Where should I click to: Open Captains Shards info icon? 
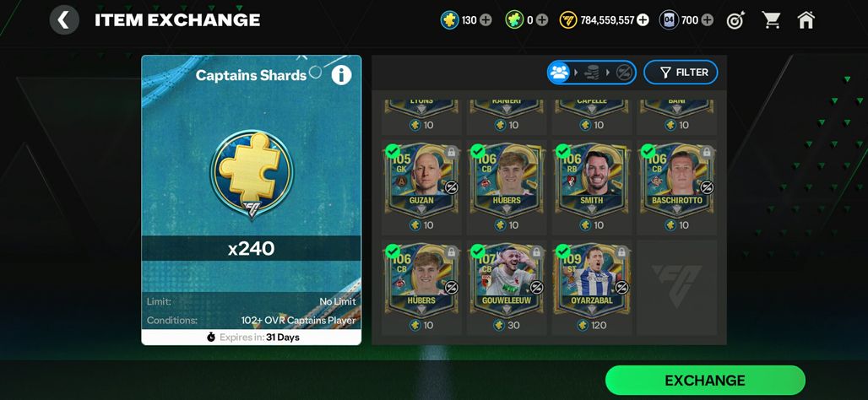342,74
